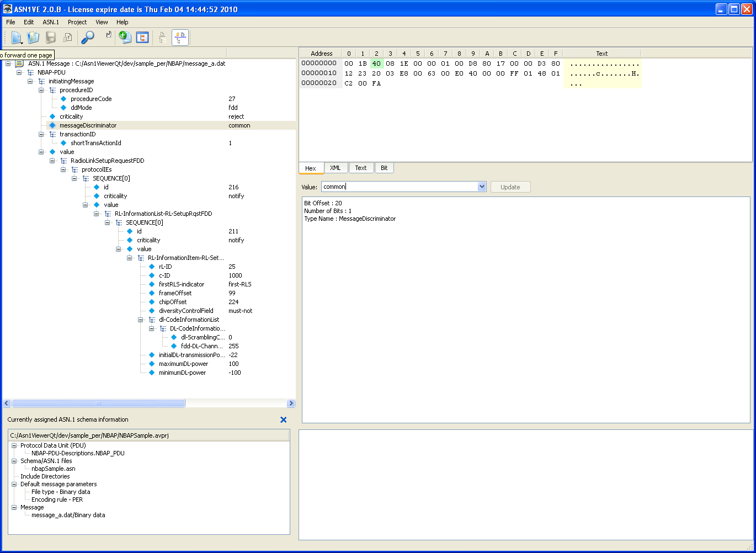Click the New document toolbar icon
This screenshot has height=553, width=756.
15,37
